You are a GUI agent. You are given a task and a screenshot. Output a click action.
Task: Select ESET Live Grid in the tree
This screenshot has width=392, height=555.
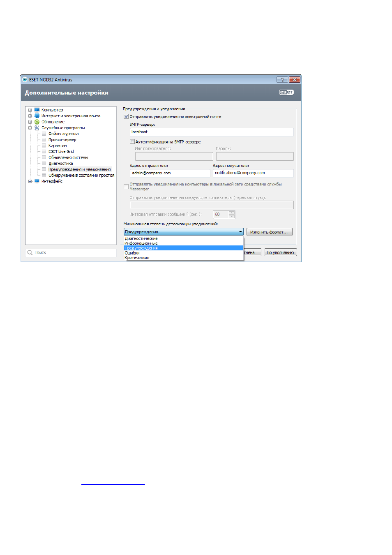click(x=61, y=152)
